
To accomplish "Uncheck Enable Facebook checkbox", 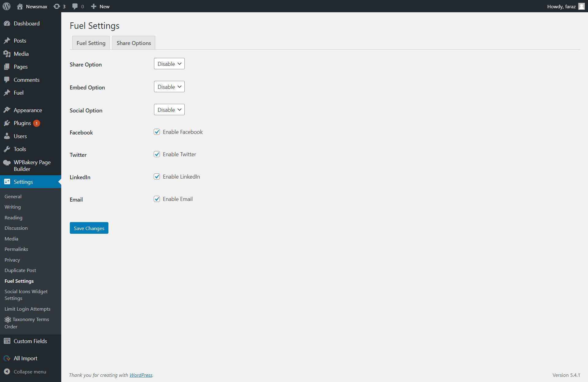I will pyautogui.click(x=157, y=132).
